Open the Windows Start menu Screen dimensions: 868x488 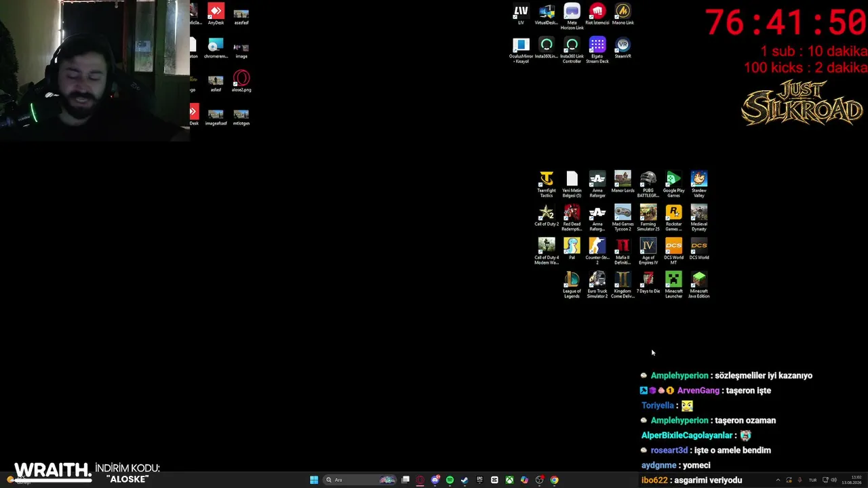[x=314, y=480]
